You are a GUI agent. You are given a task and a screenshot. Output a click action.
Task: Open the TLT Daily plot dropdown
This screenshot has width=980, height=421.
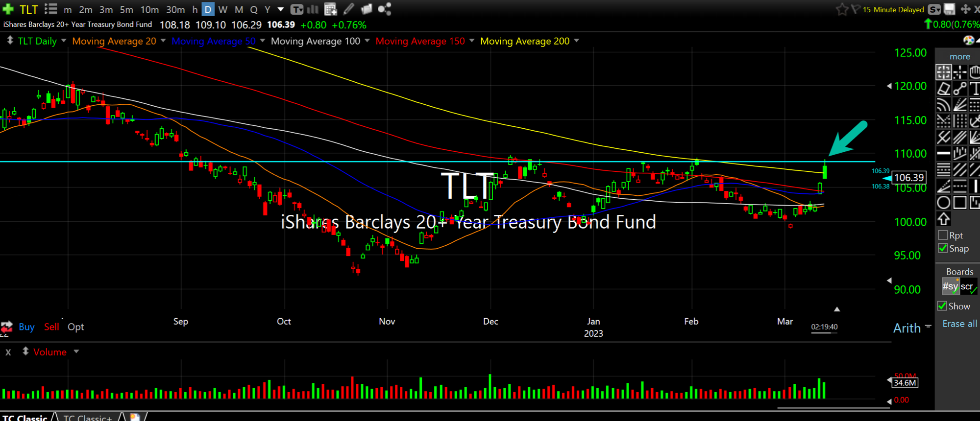63,41
